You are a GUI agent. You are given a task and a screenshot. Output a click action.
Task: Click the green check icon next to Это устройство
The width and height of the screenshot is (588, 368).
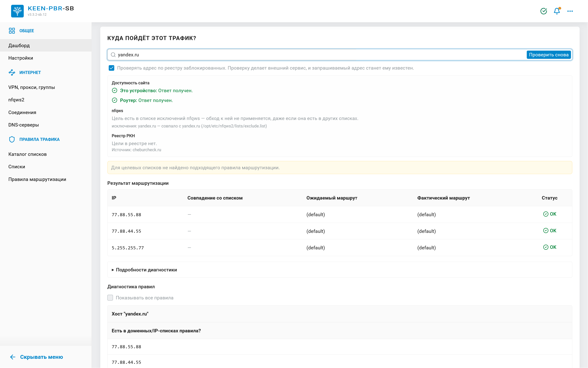(114, 90)
